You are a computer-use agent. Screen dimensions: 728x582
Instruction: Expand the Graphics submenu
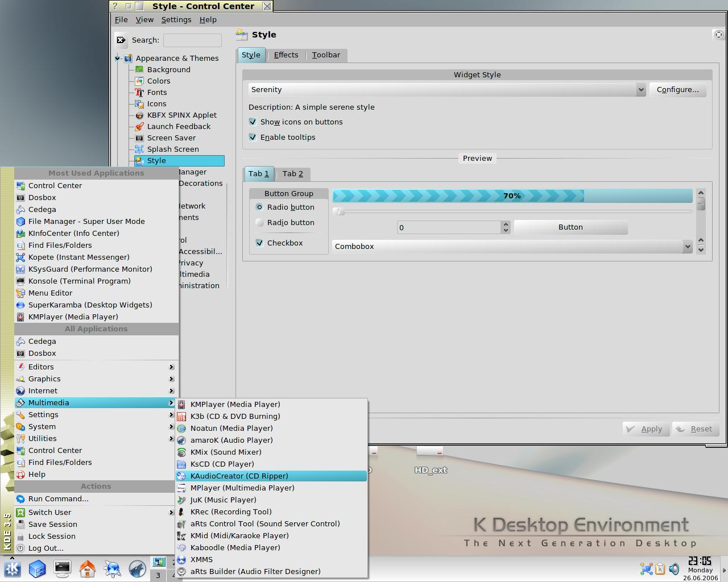(97, 379)
